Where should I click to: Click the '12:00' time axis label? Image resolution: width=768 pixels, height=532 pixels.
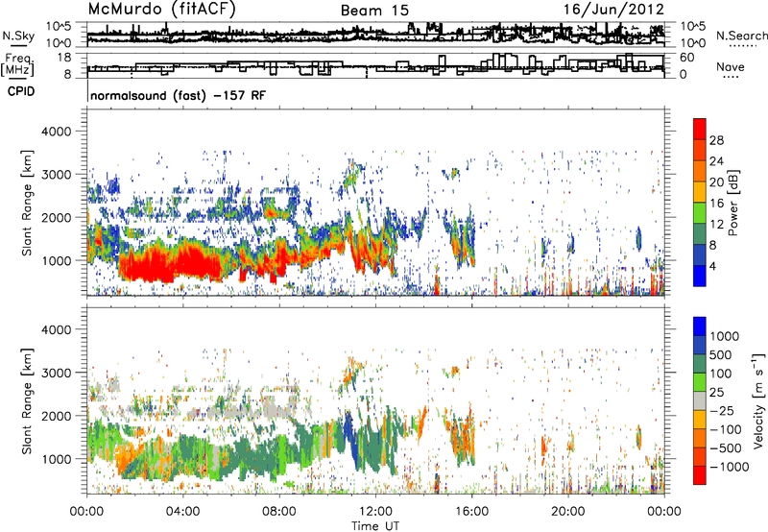click(x=375, y=512)
